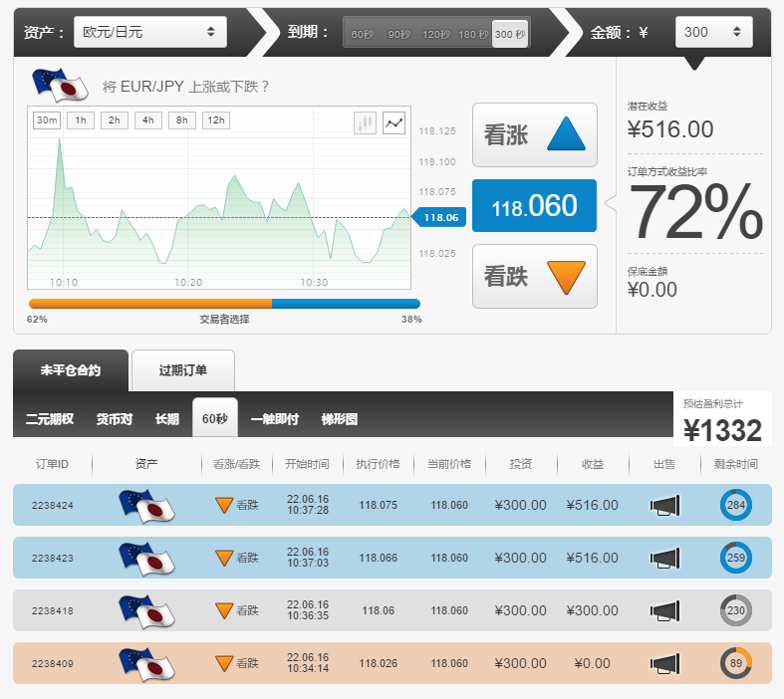Screen dimensions: 784x699
Task: Select the 梯形图 sub-tab
Action: tap(340, 418)
